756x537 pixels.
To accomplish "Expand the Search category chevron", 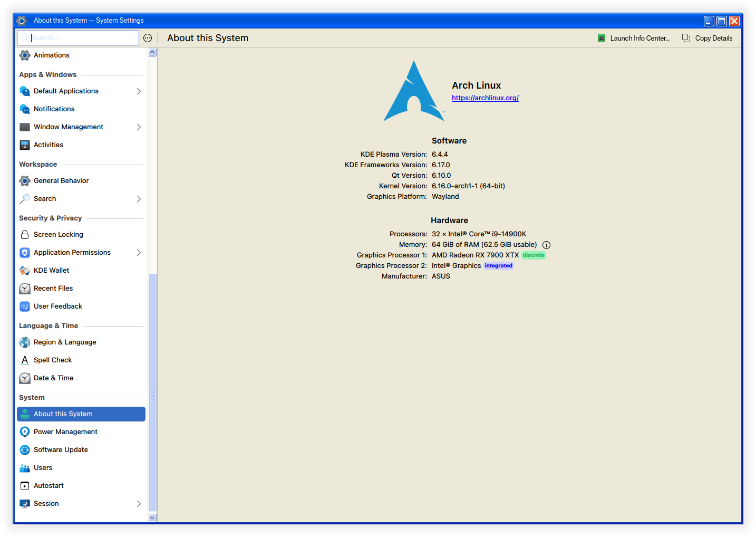I will coord(139,199).
